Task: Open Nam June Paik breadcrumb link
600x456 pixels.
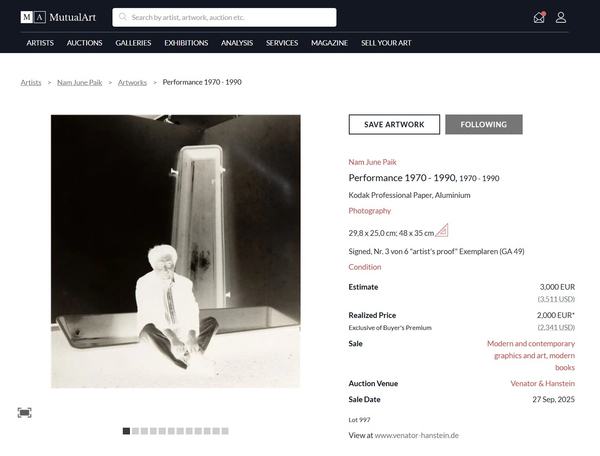Action: (79, 82)
